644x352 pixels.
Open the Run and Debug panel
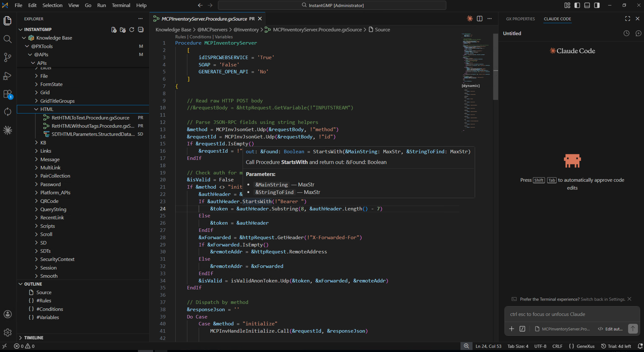[8, 76]
